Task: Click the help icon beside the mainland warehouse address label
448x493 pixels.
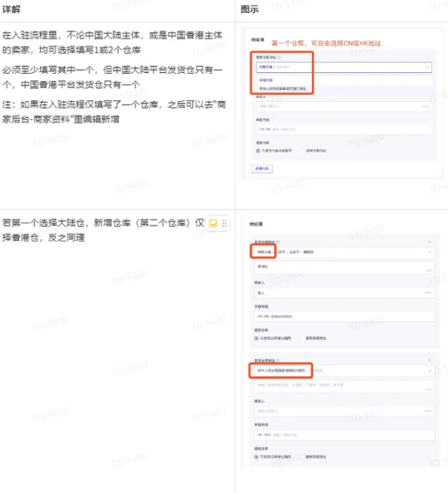Action: (x=278, y=242)
